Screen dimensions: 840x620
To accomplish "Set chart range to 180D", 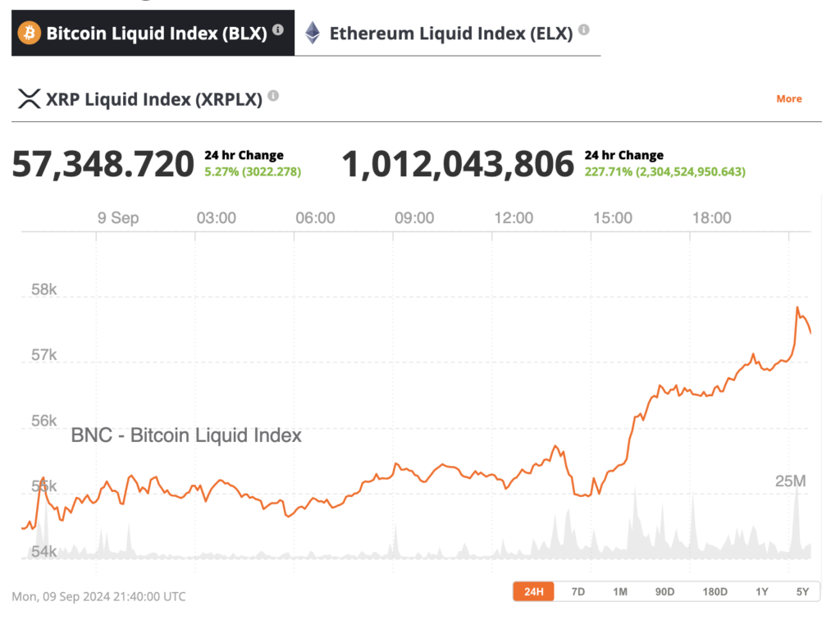I will pos(715,591).
